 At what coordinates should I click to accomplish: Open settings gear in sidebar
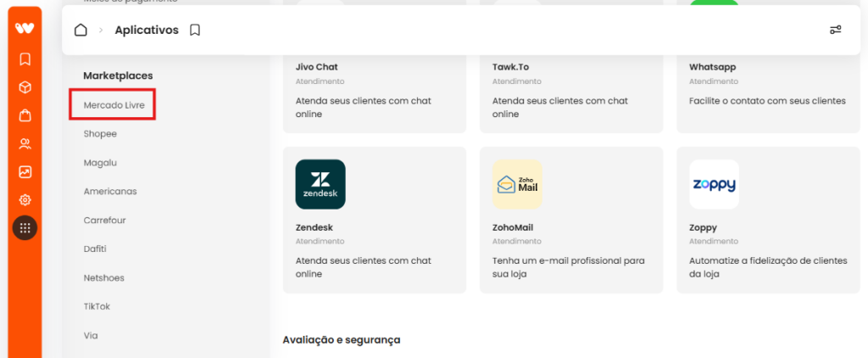(x=25, y=200)
